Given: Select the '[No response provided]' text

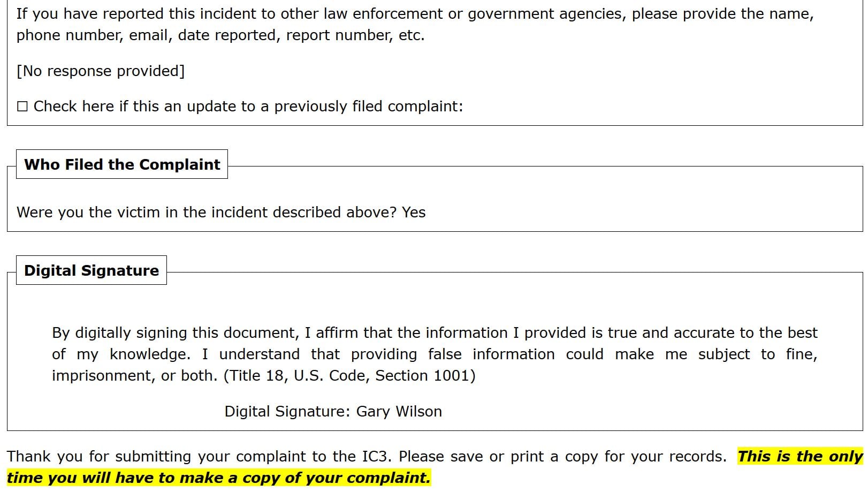Looking at the screenshot, I should click(101, 71).
